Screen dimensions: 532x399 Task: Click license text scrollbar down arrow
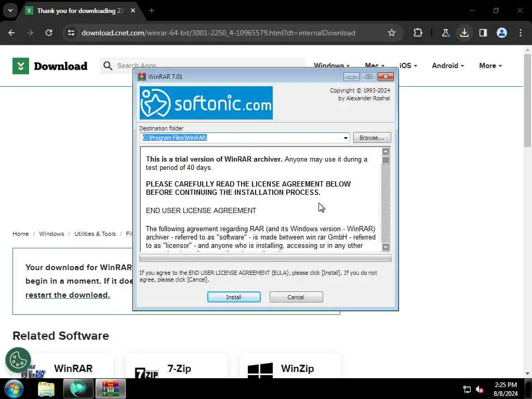coord(385,247)
